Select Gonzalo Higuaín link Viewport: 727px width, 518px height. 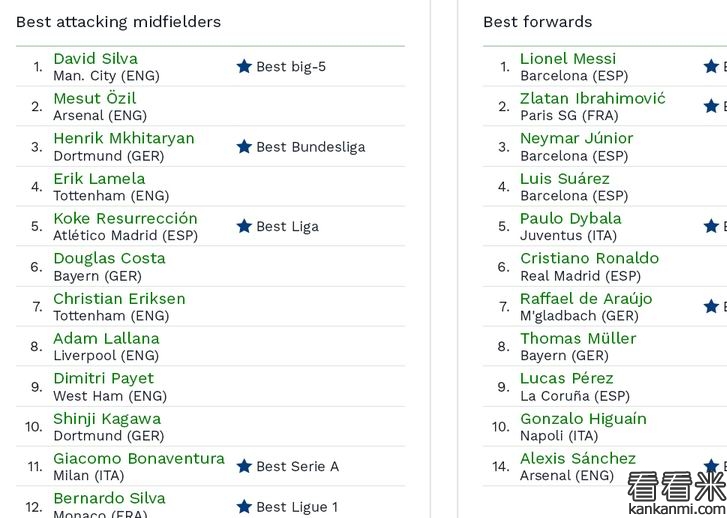pos(583,419)
